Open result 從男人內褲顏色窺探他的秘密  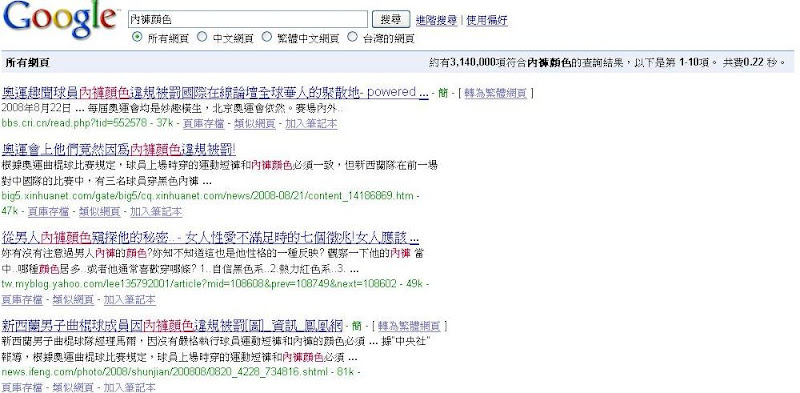pos(210,238)
